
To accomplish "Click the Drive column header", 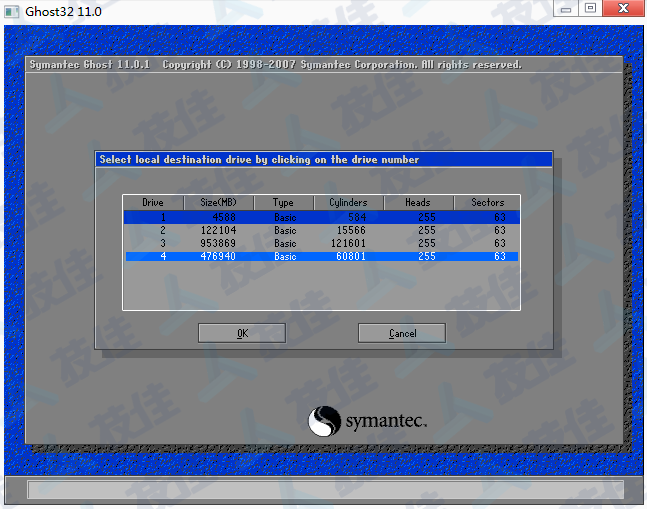I will tap(153, 203).
